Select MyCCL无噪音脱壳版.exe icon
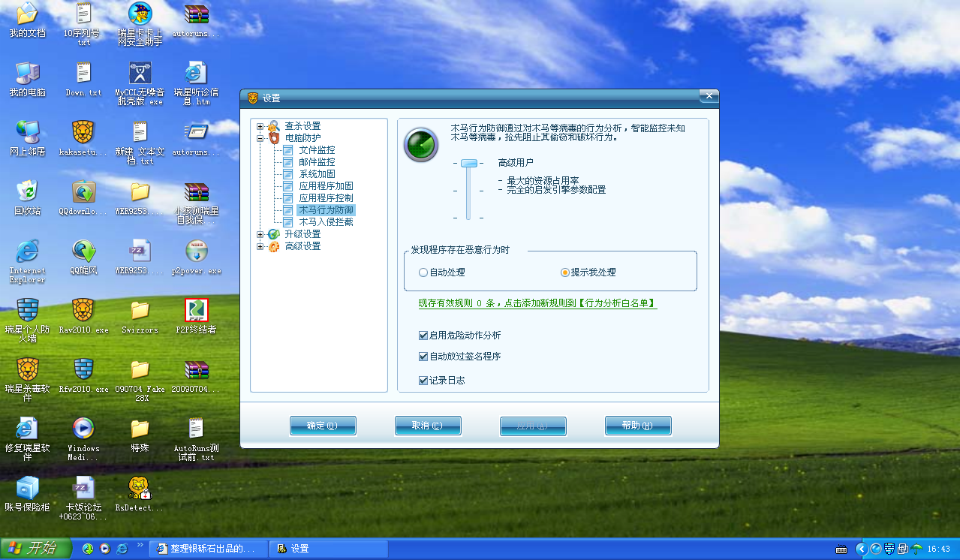This screenshot has width=960, height=560. pyautogui.click(x=140, y=83)
